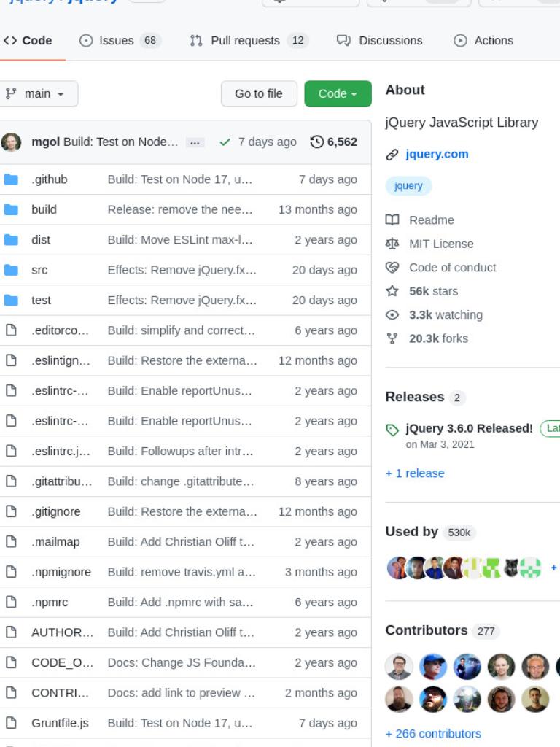The width and height of the screenshot is (560, 747).
Task: Open 'Build: simplify and correct…' commit message
Action: (x=182, y=330)
